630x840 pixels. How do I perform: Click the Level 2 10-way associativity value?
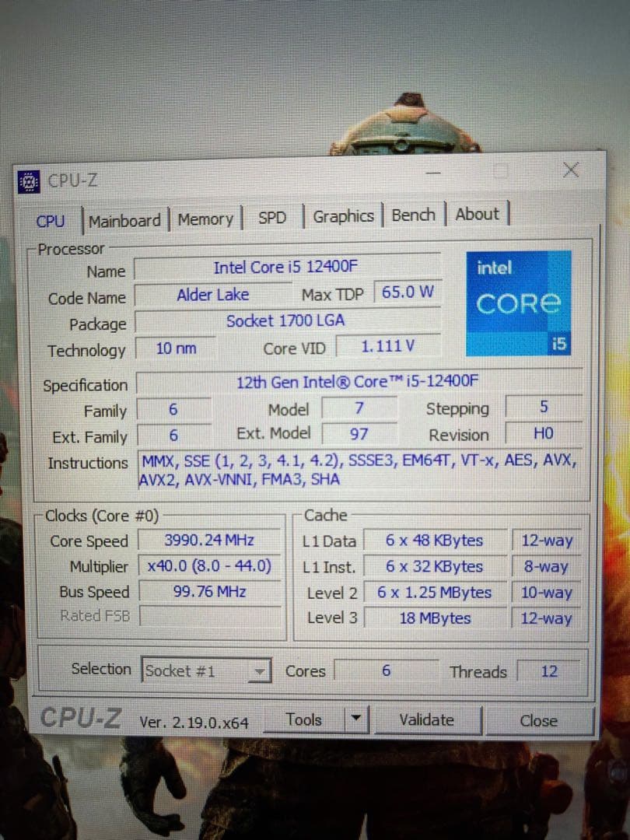[547, 593]
